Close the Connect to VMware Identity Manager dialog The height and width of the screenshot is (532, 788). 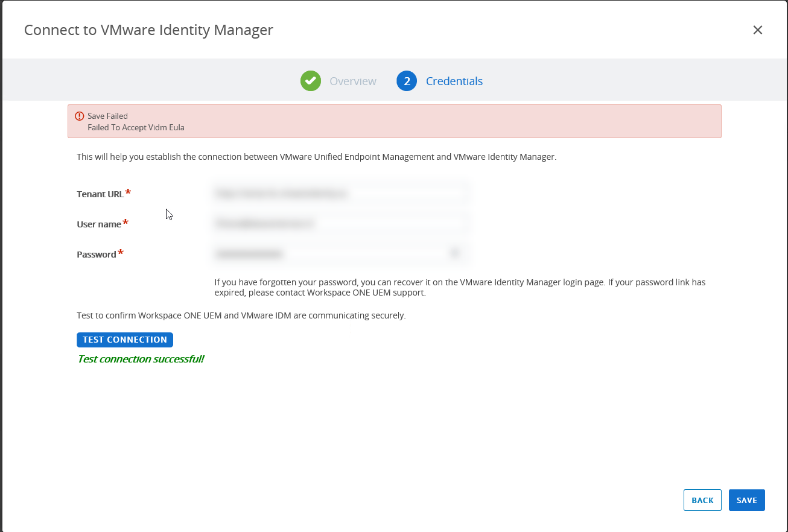758,30
